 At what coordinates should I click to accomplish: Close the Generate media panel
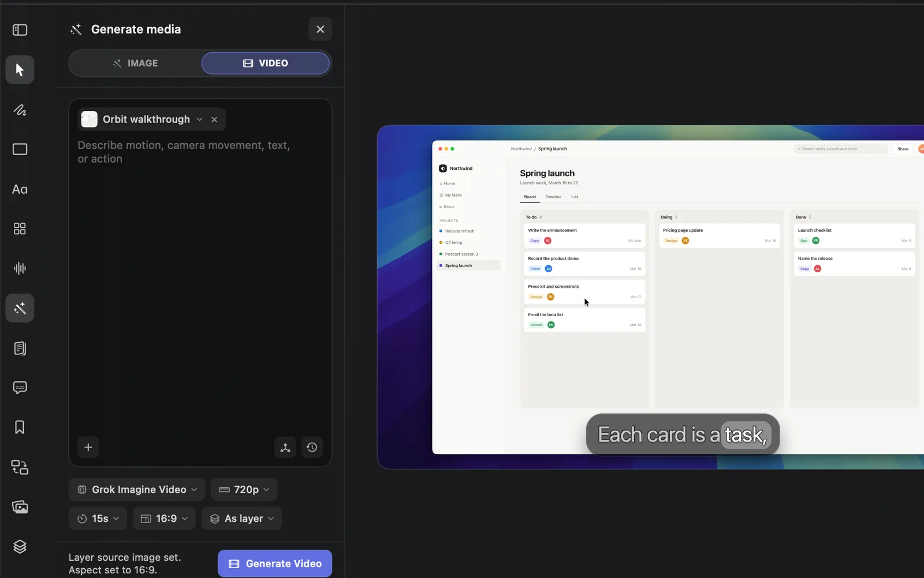click(x=321, y=29)
